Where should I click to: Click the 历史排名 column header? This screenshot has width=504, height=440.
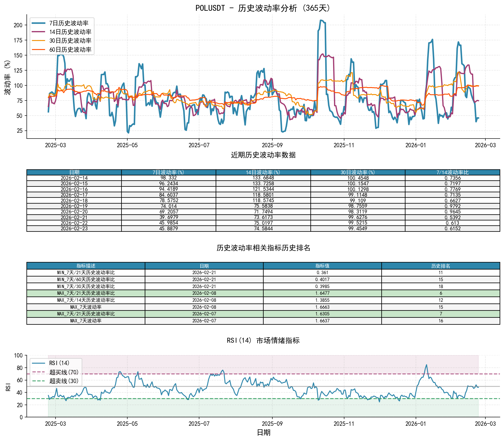441,266
